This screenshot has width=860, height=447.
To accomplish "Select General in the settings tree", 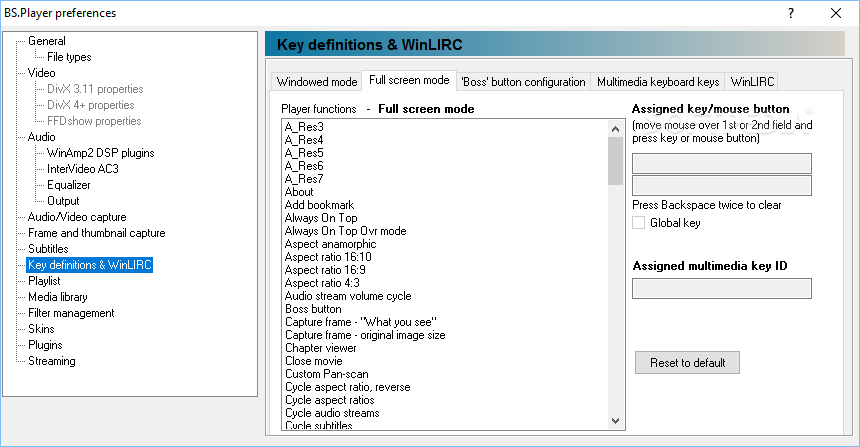I will (x=47, y=41).
